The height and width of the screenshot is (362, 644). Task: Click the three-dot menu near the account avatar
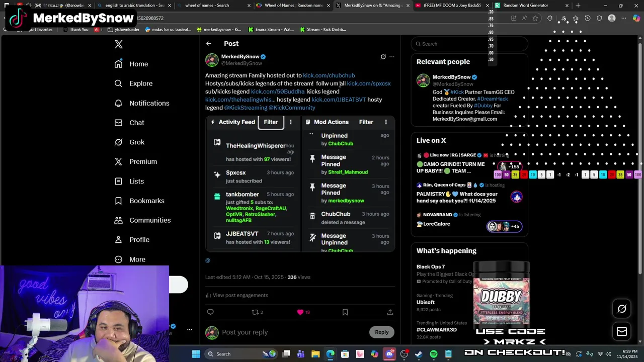[x=190, y=330]
